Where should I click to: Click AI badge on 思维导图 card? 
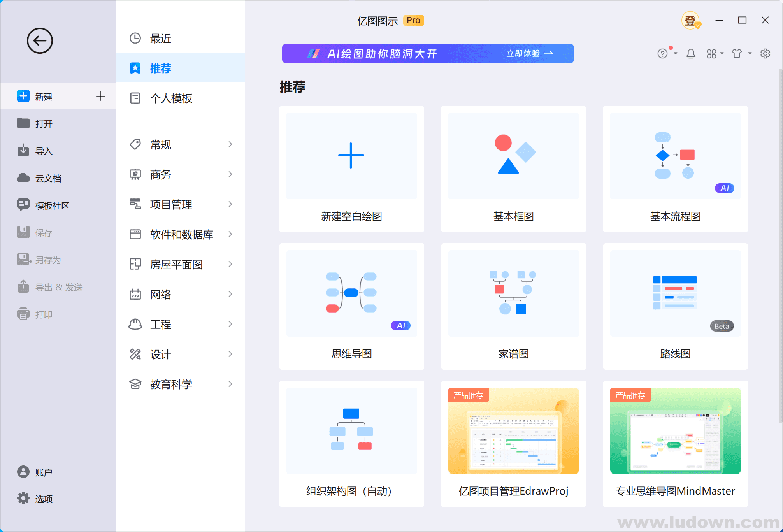(400, 326)
